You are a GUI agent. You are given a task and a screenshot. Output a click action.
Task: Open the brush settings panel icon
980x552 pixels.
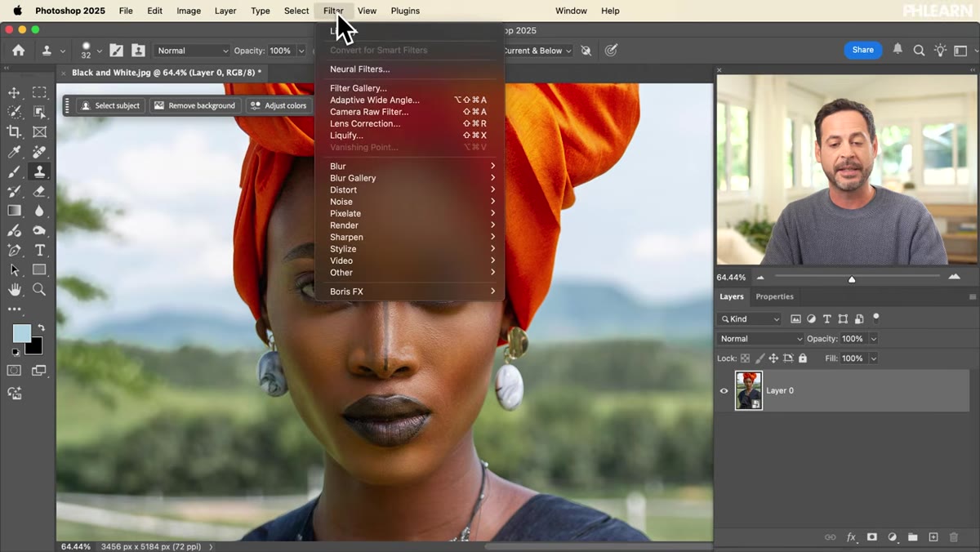117,51
